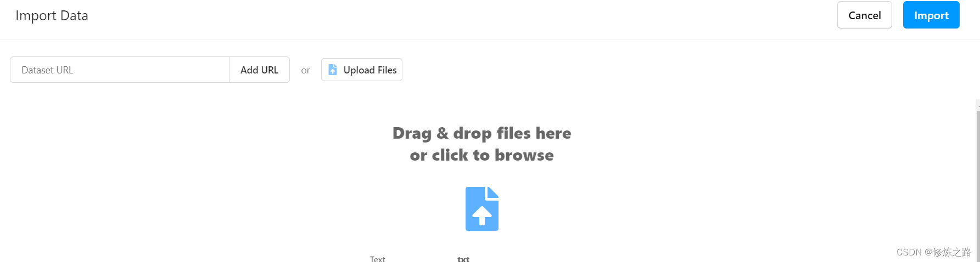Viewport: 980px width, 262px height.
Task: Click the 'Drag & drop files here' heading
Action: [482, 133]
